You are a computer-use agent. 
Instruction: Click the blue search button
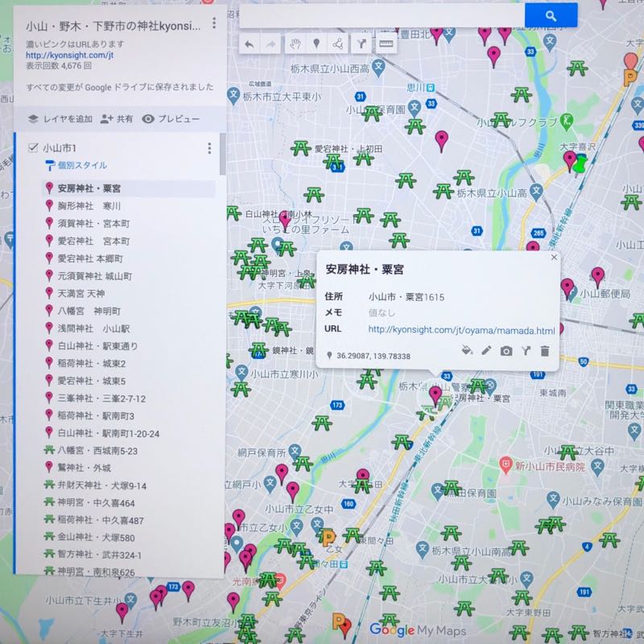pyautogui.click(x=551, y=15)
